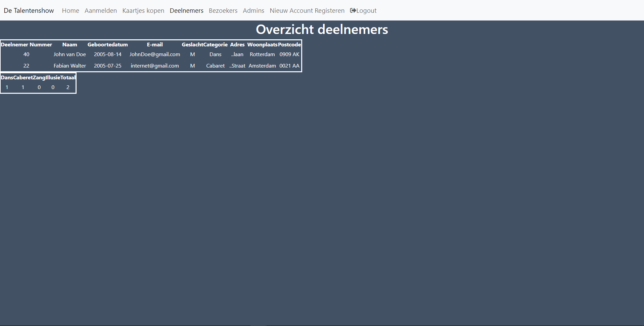Click JohnDoe@gmail.com email cell
This screenshot has height=326, width=644.
point(155,54)
